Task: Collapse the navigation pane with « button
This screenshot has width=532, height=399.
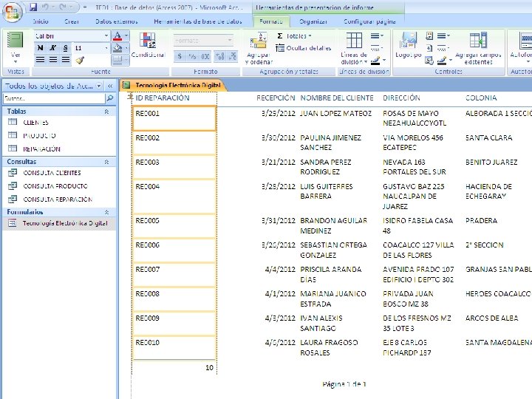Action: coord(110,86)
